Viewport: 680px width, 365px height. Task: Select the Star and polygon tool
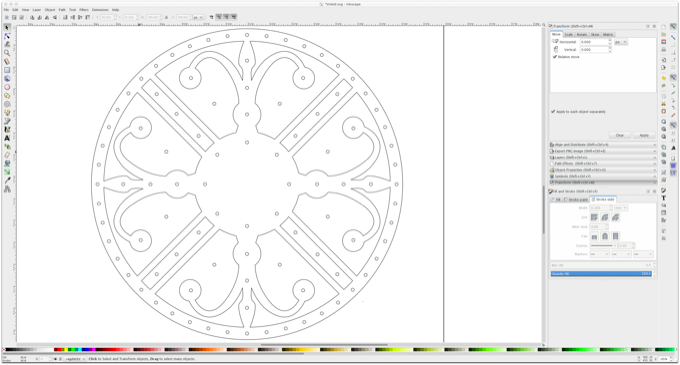(x=7, y=95)
